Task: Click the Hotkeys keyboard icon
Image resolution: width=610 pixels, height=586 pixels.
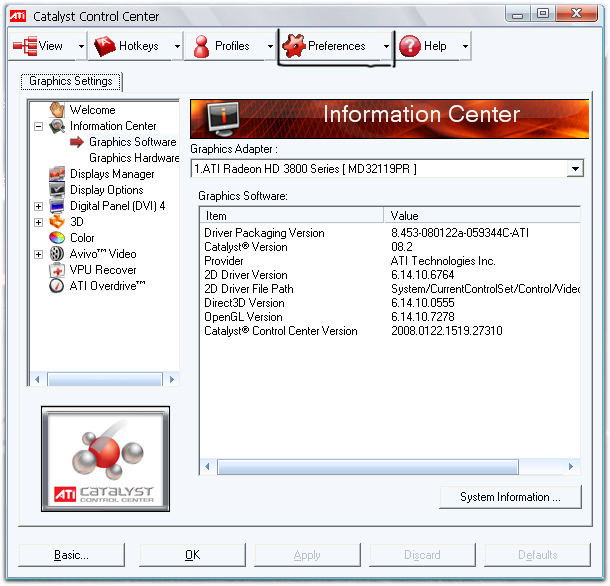Action: [x=105, y=46]
